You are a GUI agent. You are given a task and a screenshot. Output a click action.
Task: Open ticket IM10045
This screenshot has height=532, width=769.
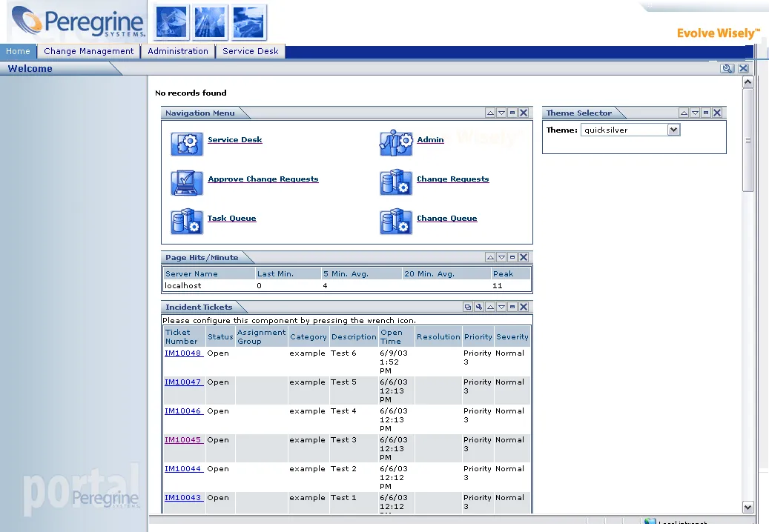coord(183,440)
